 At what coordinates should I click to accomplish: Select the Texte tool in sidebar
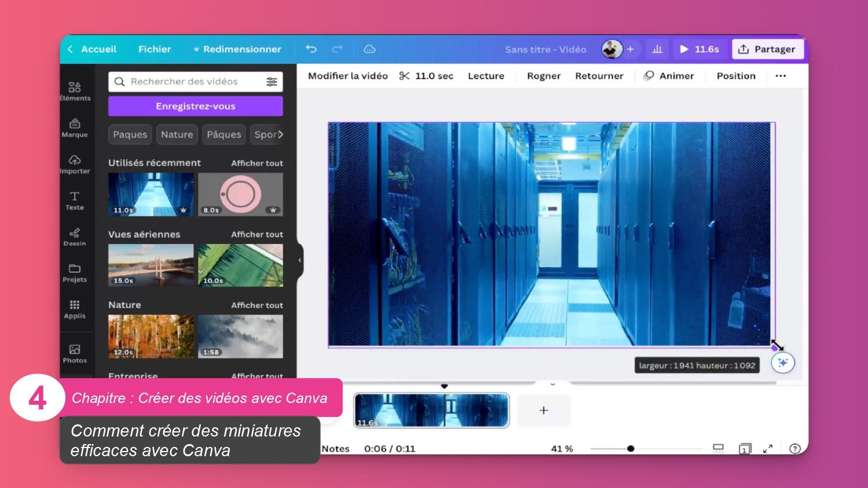75,201
